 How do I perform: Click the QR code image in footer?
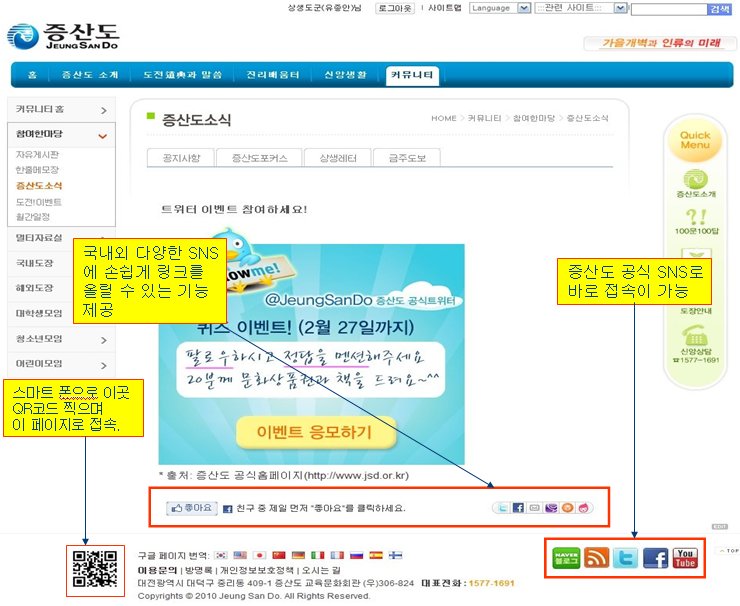coord(96,570)
